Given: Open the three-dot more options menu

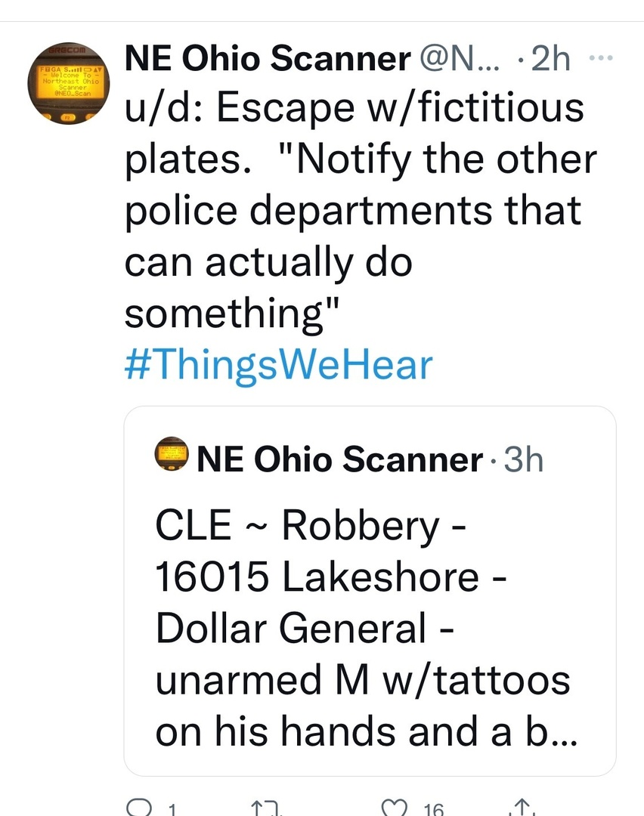Looking at the screenshot, I should point(601,57).
